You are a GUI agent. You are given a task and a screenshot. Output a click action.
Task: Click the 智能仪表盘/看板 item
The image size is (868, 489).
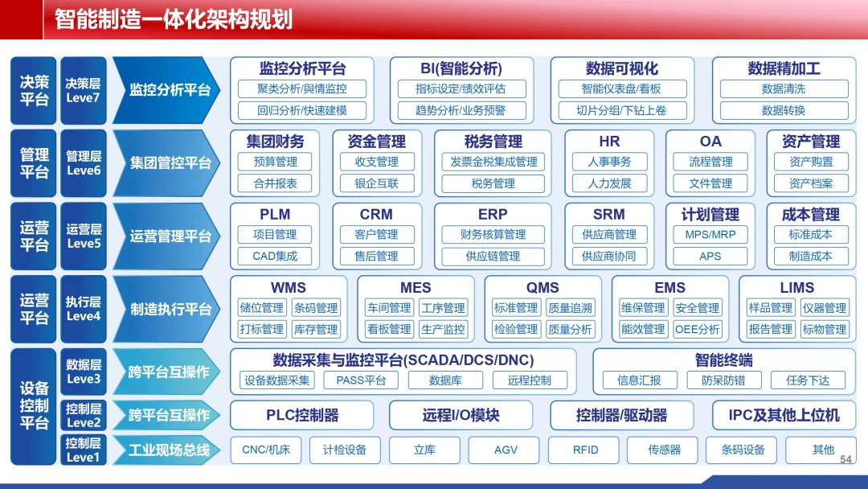622,88
